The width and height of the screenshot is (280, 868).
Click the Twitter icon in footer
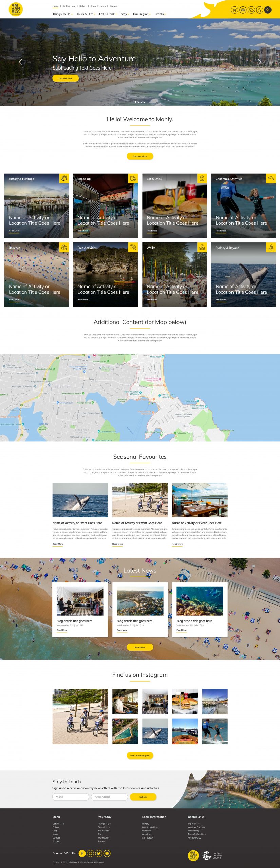(99, 853)
